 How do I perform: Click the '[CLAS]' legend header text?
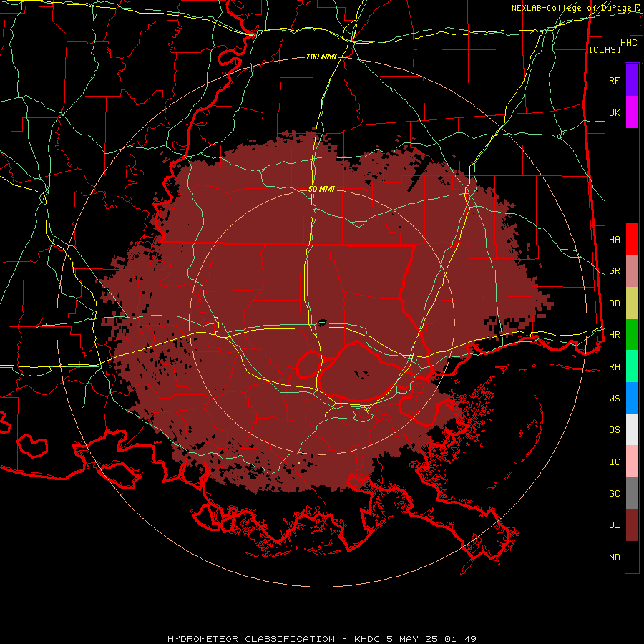[605, 49]
